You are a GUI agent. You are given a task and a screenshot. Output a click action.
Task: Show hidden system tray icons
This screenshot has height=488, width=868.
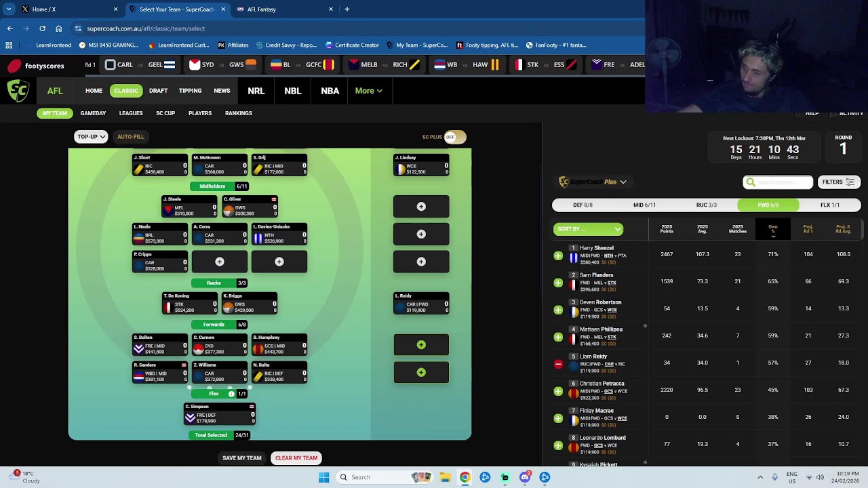tap(759, 477)
